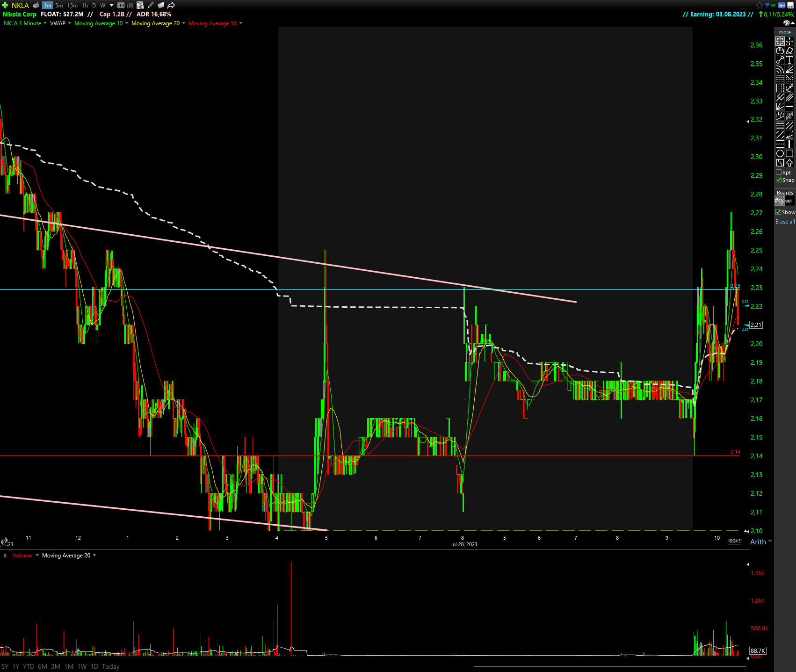Select the rectangle shape tool
796x672 pixels.
789,153
